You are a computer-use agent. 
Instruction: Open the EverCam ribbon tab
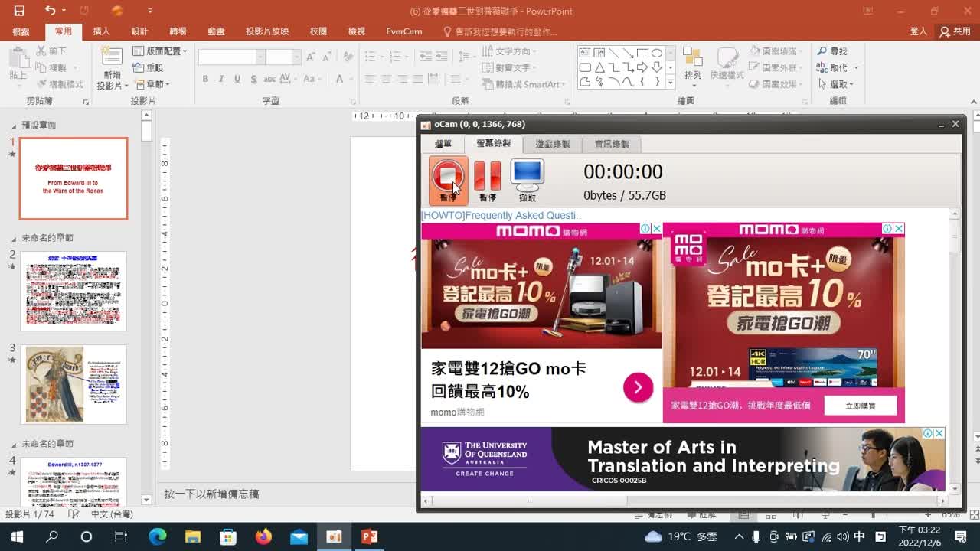[403, 31]
